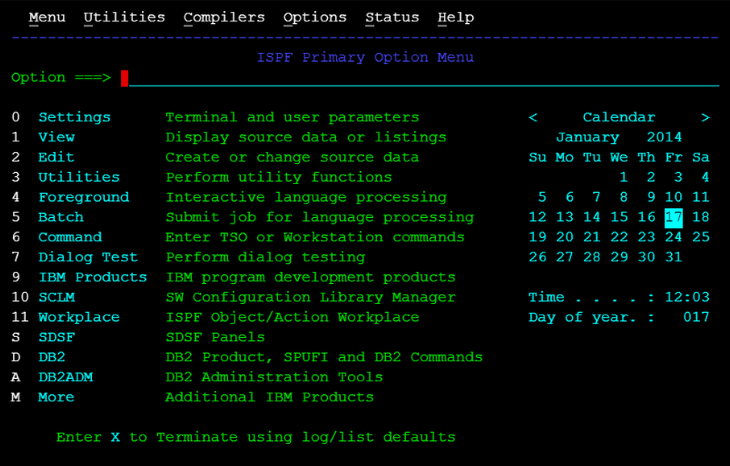Viewport: 730px width, 466px height.
Task: Select option 2 Edit
Action: [x=56, y=157]
